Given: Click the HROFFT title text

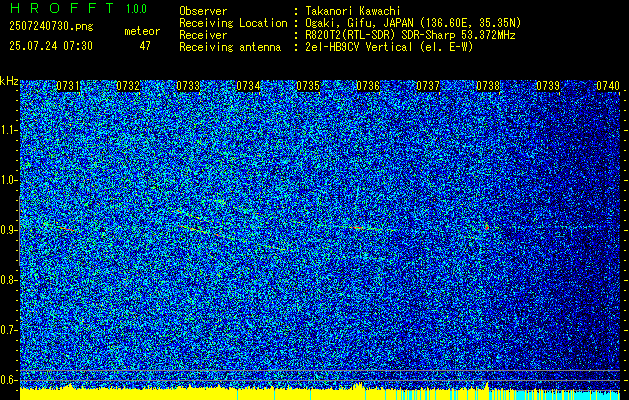Looking at the screenshot, I should pyautogui.click(x=62, y=8).
